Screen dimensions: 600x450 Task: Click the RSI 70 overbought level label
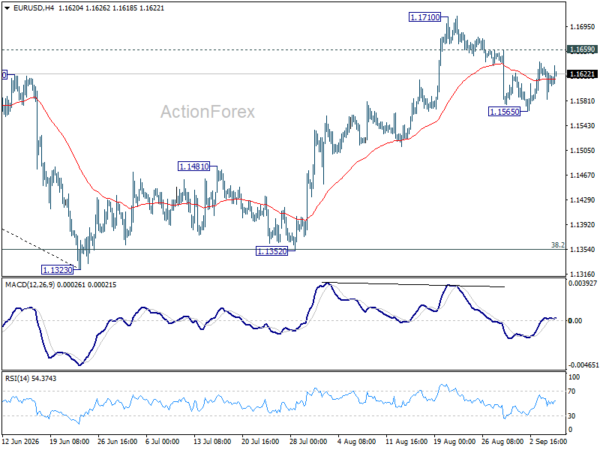pos(572,391)
